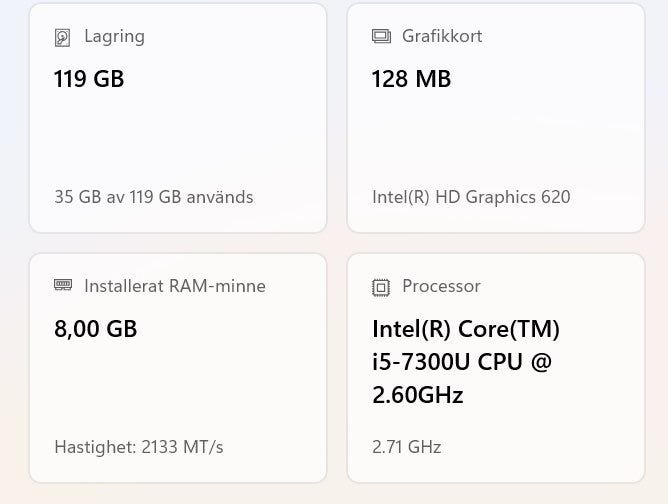Screen dimensions: 668x504
Task: Click the Intel(R) HD Graphics 620 text
Action: (471, 197)
